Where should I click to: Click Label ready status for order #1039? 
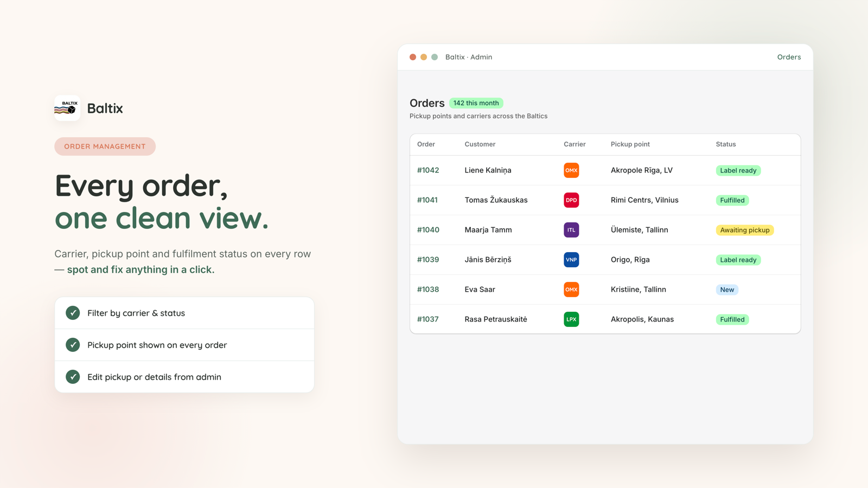[738, 260]
